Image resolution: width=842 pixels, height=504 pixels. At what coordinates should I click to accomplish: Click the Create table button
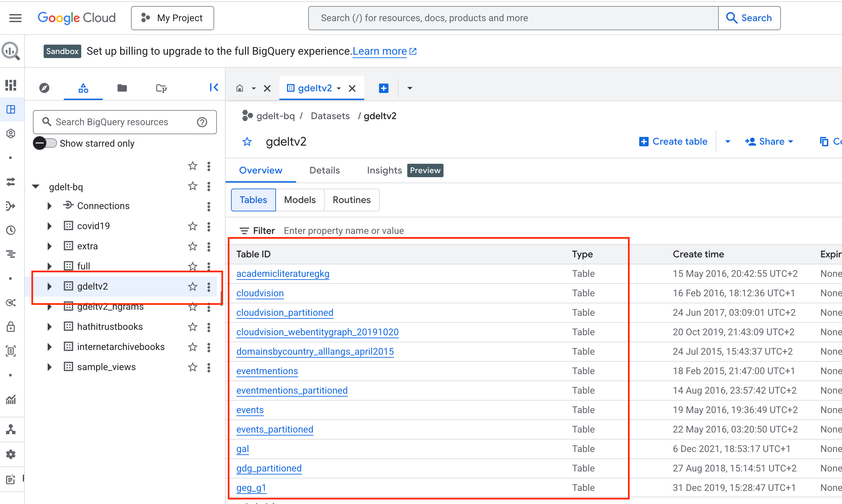(x=673, y=142)
